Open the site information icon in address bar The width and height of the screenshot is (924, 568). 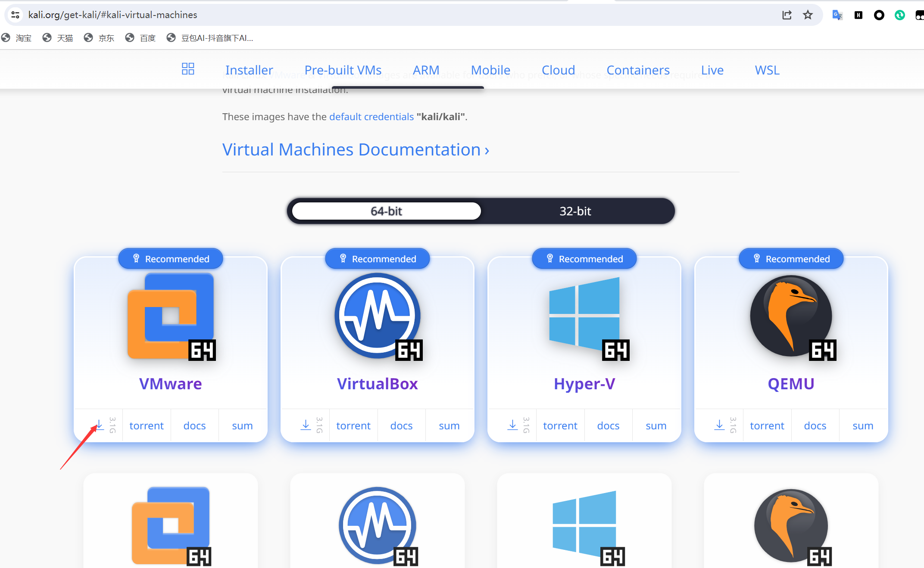(16, 15)
